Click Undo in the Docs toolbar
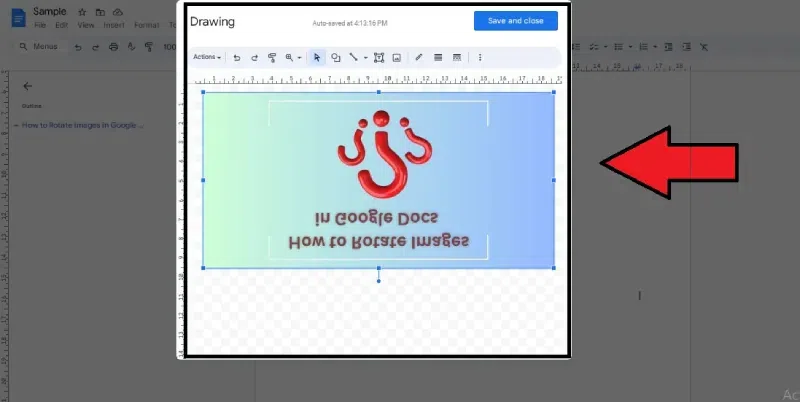This screenshot has width=800, height=402. [78, 47]
